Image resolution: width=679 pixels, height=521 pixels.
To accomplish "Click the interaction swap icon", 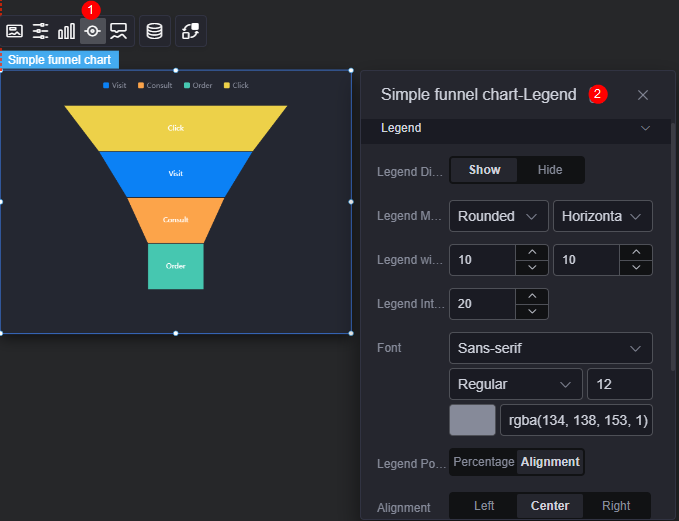I will pyautogui.click(x=191, y=31).
